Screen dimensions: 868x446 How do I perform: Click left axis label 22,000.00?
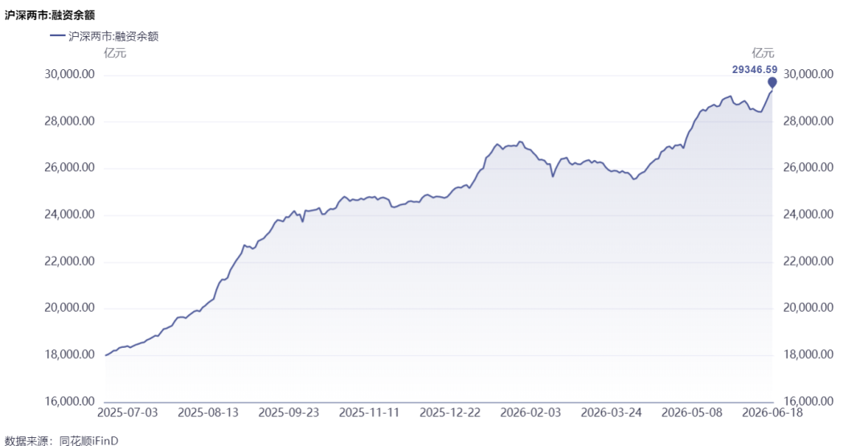[x=70, y=262]
